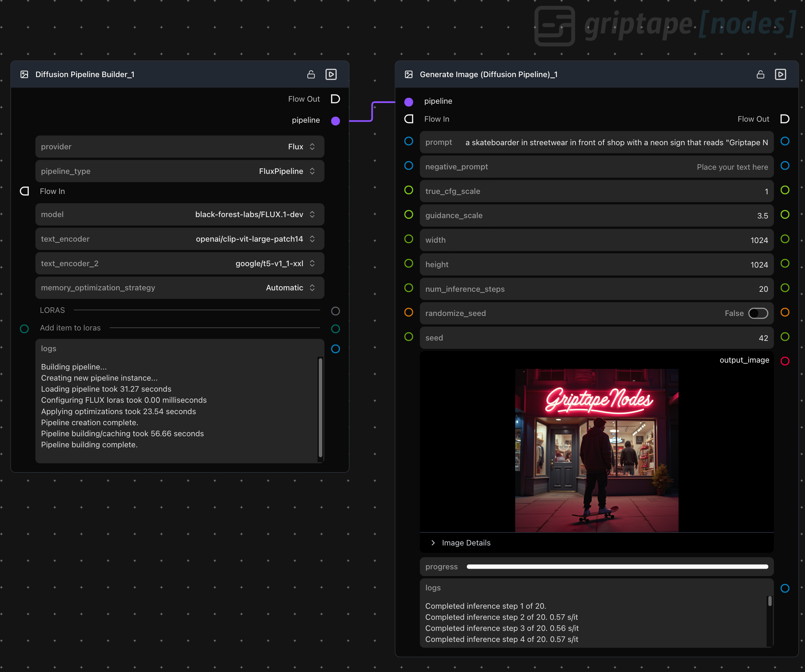Click the Generate Image logs scrollbar
The height and width of the screenshot is (672, 805).
point(769,601)
